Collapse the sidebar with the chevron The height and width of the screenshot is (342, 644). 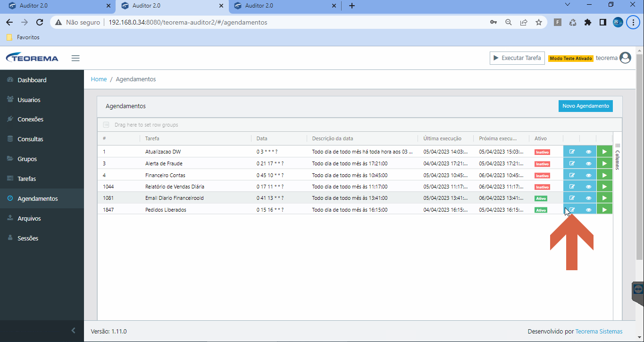[73, 331]
